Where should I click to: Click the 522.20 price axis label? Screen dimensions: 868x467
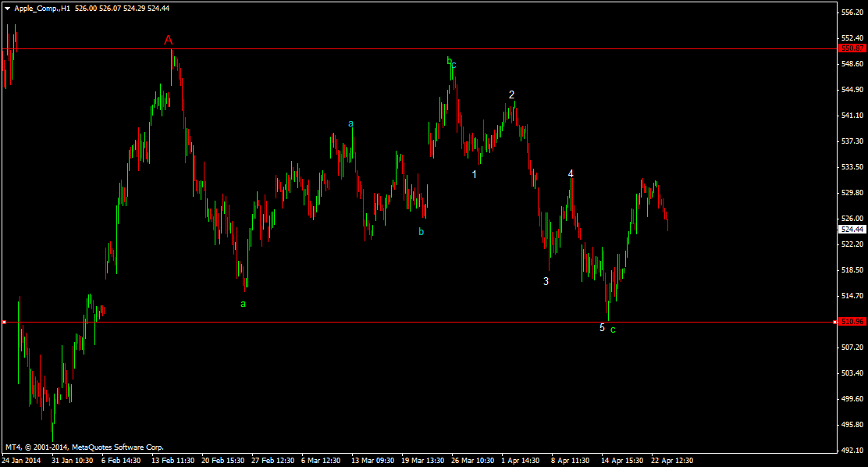click(x=852, y=244)
